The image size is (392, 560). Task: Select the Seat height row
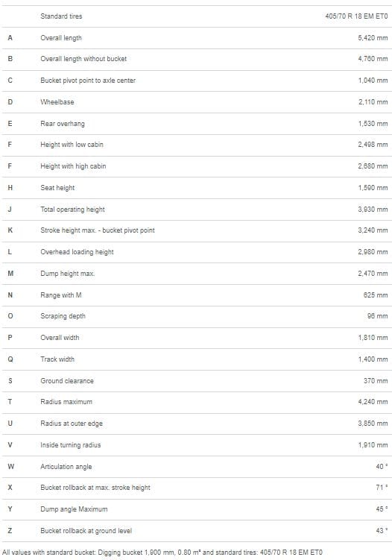tap(196, 188)
